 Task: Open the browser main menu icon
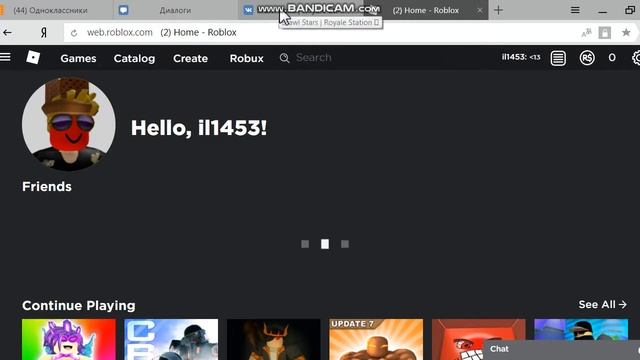pos(575,10)
